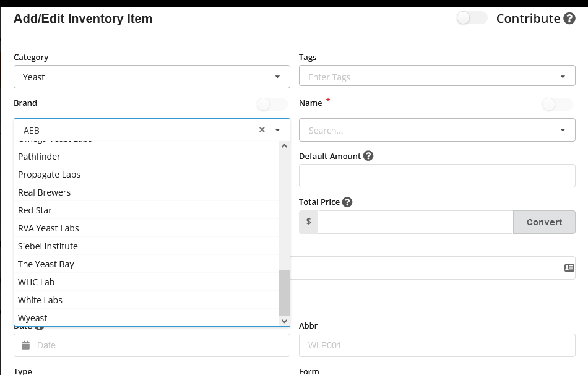The width and height of the screenshot is (588, 375).
Task: Choose Wyeast in the brand list
Action: click(x=33, y=318)
